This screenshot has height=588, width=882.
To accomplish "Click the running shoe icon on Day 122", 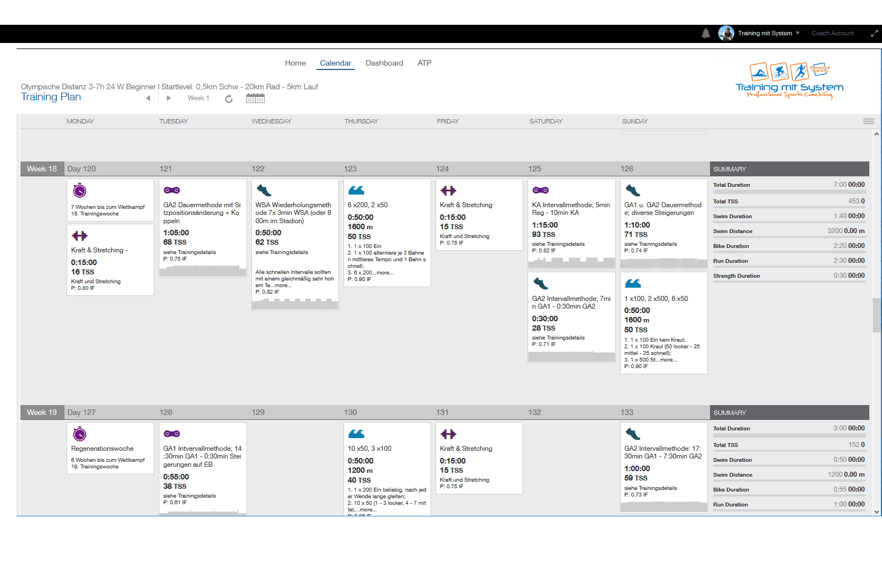I will (263, 191).
